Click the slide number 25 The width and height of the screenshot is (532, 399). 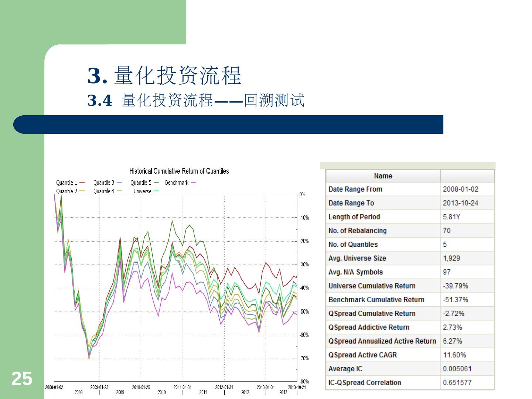22,379
